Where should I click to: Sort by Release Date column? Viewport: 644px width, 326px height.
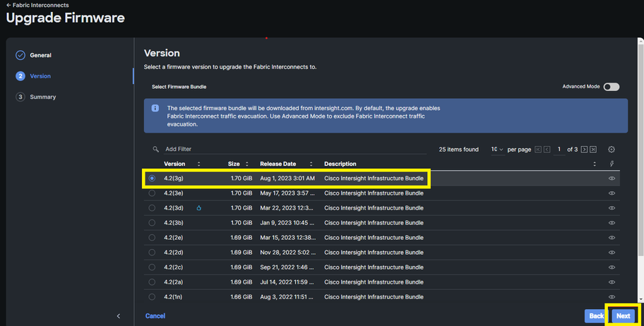tap(311, 164)
